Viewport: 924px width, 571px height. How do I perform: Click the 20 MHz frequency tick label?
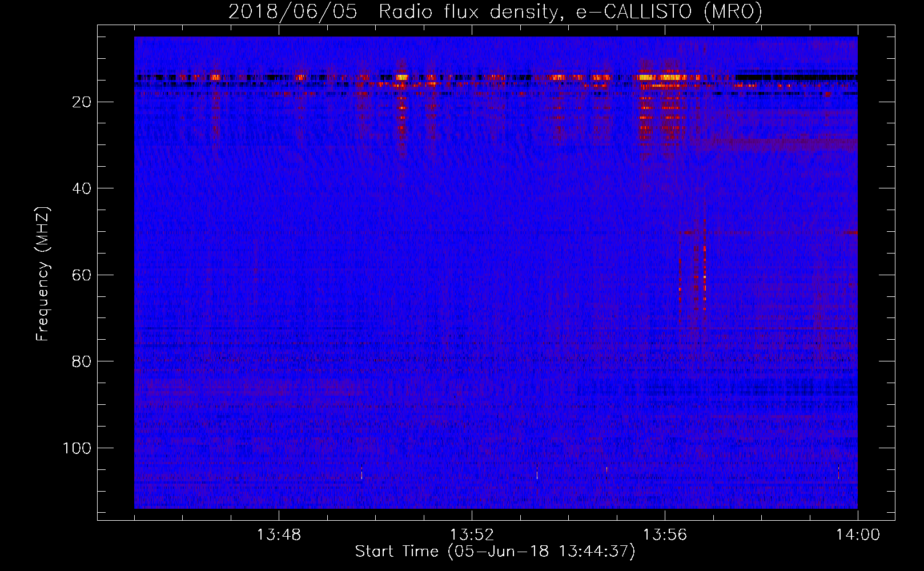(x=82, y=102)
